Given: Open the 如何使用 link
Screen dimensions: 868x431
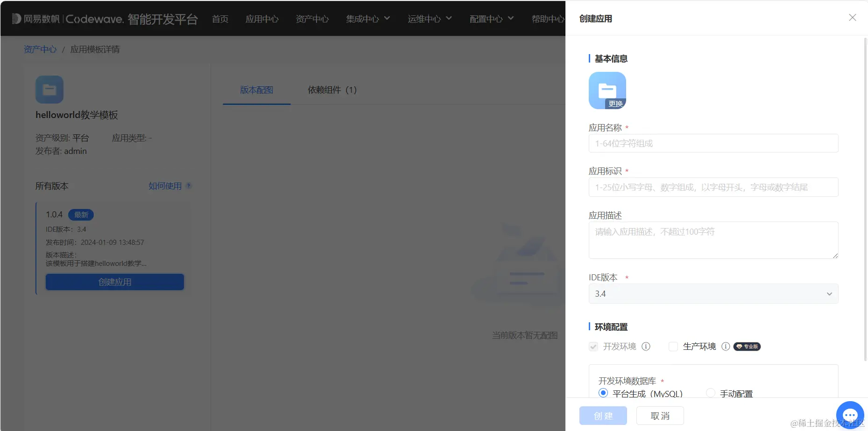Looking at the screenshot, I should [x=165, y=186].
